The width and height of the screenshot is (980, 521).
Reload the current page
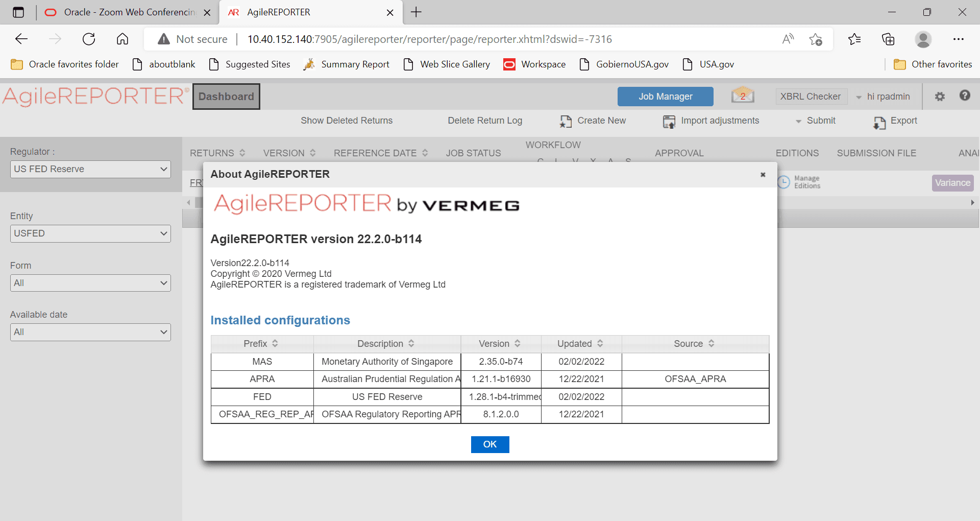(89, 39)
